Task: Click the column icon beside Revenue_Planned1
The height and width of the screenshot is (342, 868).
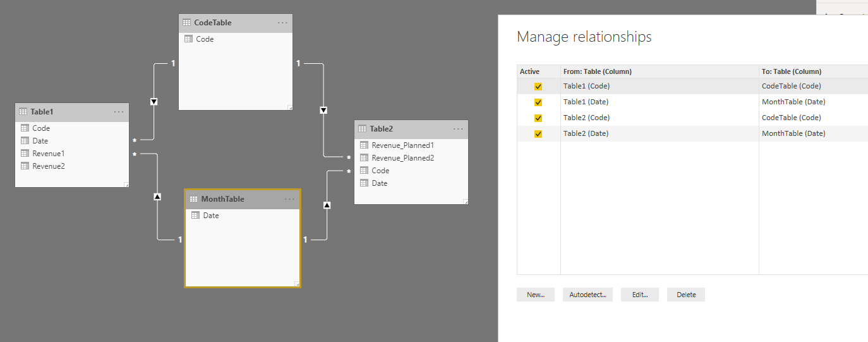Action: tap(364, 145)
